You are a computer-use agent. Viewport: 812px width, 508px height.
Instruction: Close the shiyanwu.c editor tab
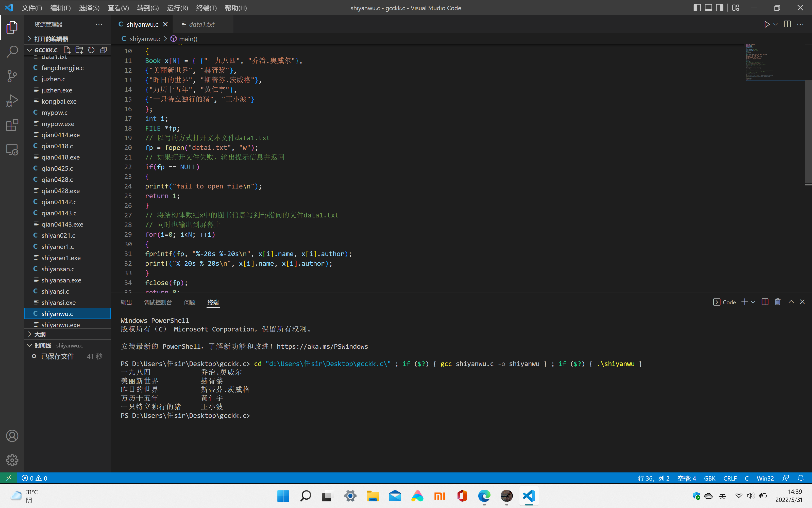(x=165, y=24)
